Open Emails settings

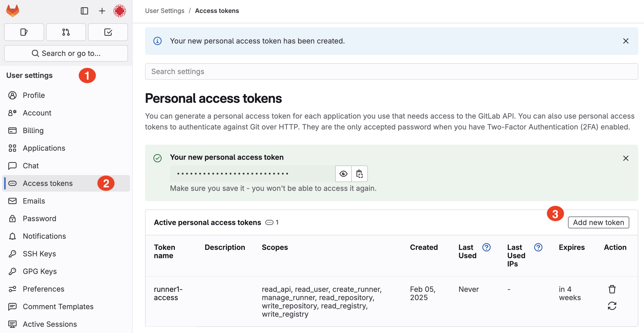click(66, 201)
